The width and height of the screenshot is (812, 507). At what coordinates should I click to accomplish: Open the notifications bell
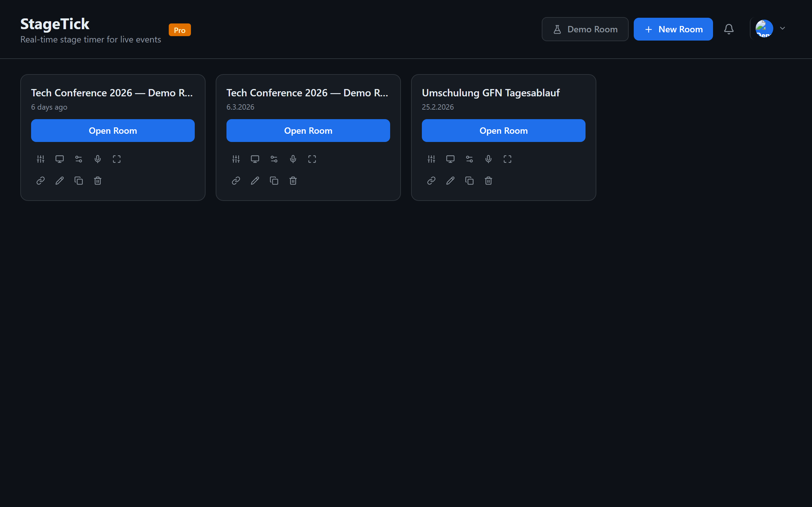(x=729, y=29)
